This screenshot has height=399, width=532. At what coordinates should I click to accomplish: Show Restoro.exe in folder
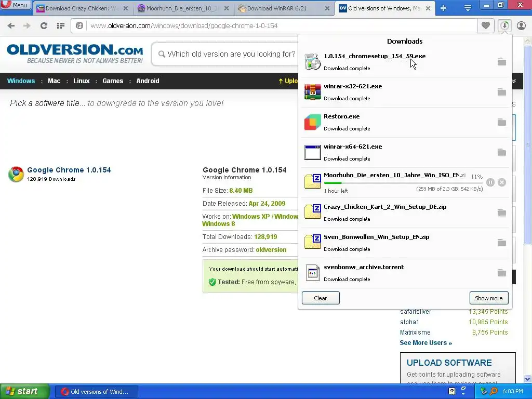[501, 123]
